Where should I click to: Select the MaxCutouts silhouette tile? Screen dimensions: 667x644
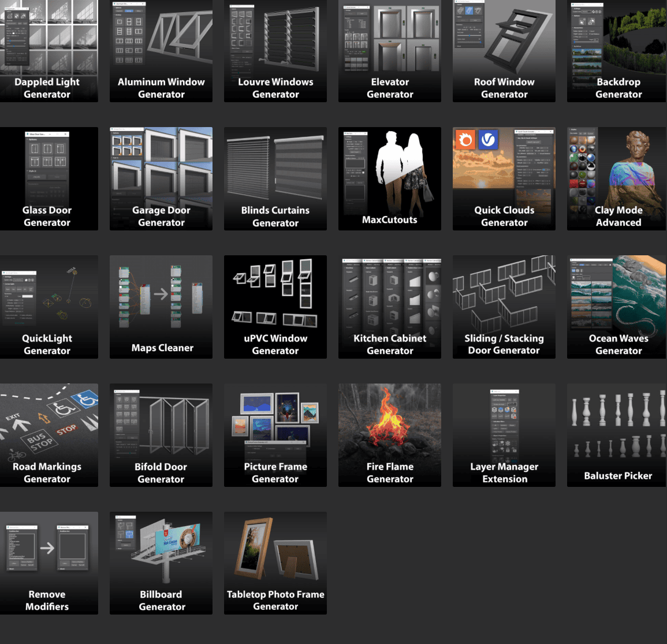click(390, 178)
